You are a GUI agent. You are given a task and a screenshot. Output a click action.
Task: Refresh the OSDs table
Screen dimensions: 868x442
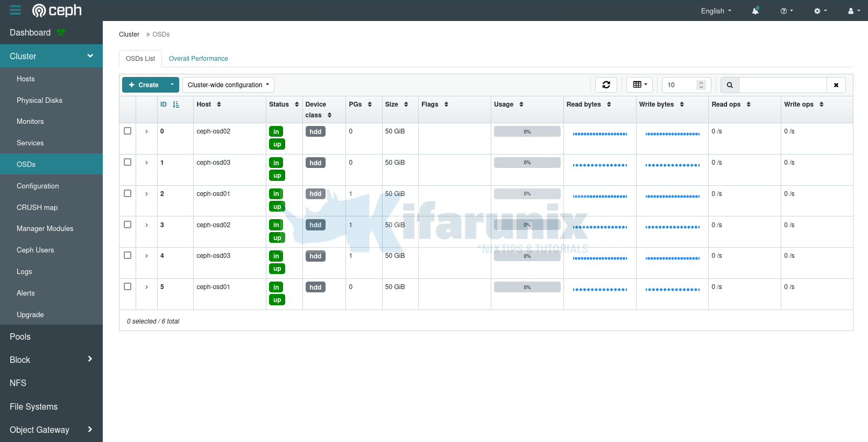[x=606, y=85]
